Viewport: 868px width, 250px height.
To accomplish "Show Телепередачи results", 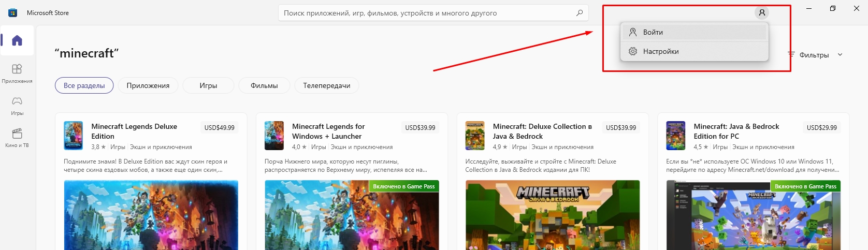I will (326, 85).
